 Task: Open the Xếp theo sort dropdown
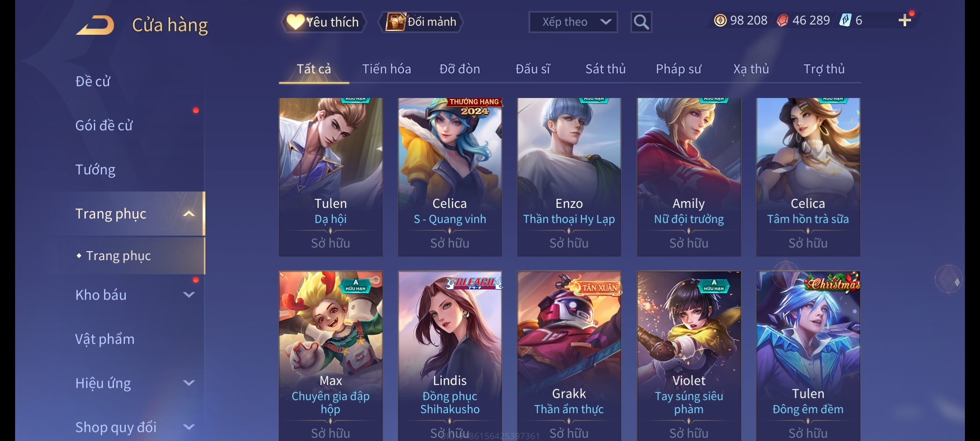(x=573, y=22)
